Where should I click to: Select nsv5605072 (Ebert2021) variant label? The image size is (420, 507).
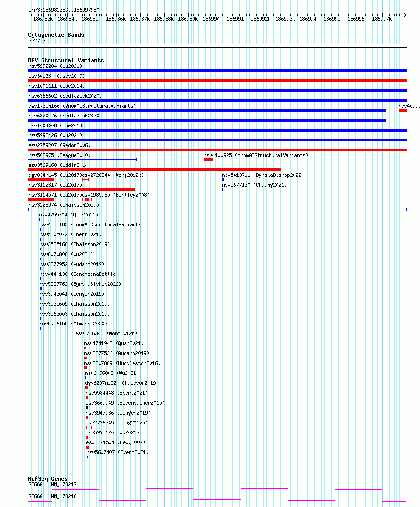pos(70,234)
